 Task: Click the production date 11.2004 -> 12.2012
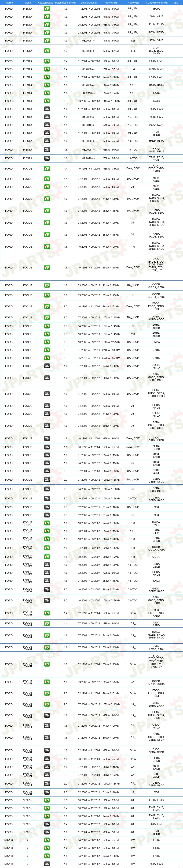[x=89, y=832]
